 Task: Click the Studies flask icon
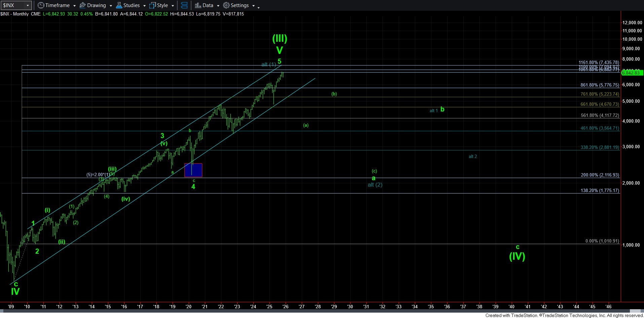click(x=119, y=5)
